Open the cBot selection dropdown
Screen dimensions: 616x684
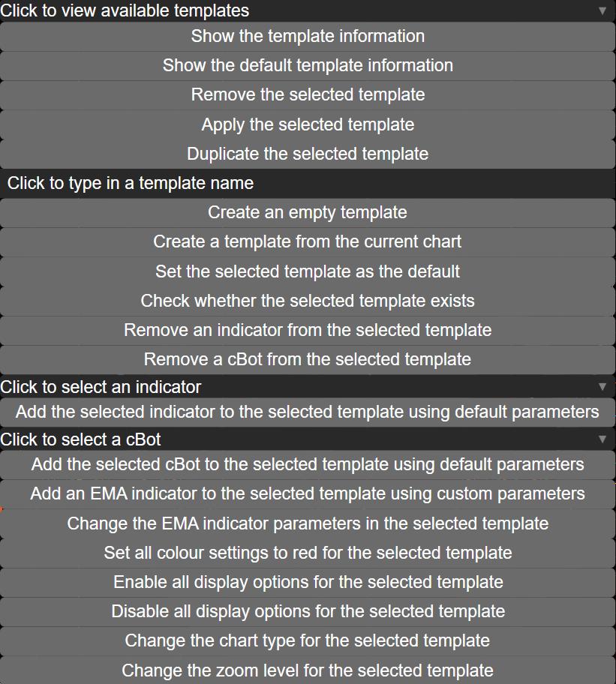tap(308, 439)
